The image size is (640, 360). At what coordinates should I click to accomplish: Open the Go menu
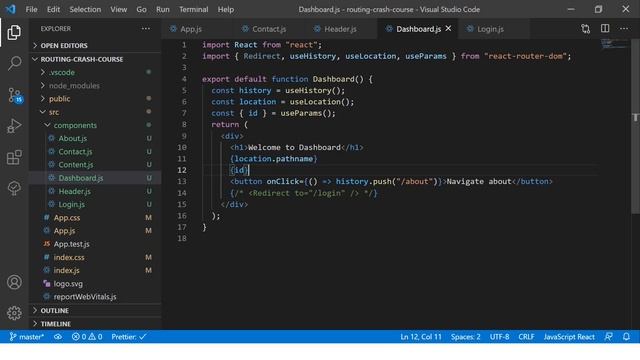[x=141, y=9]
